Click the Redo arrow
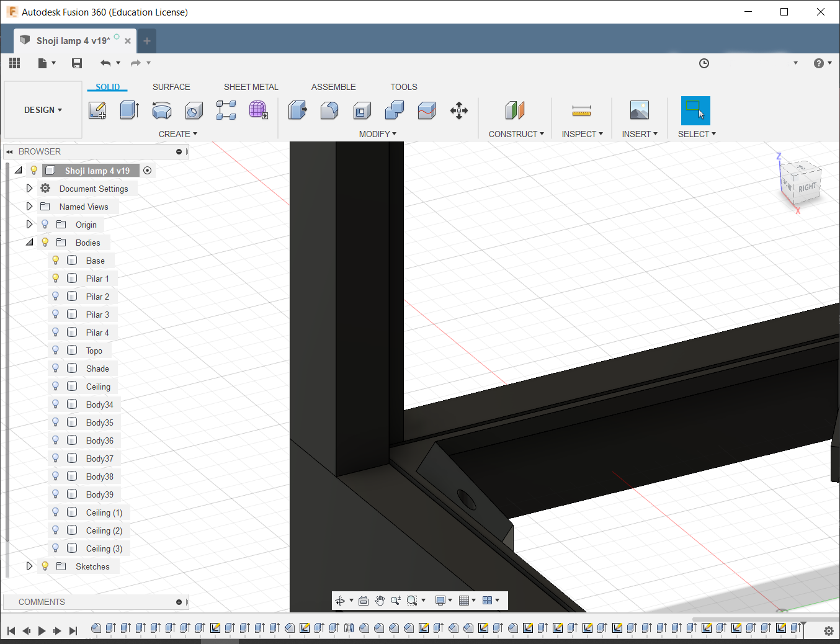 point(136,63)
